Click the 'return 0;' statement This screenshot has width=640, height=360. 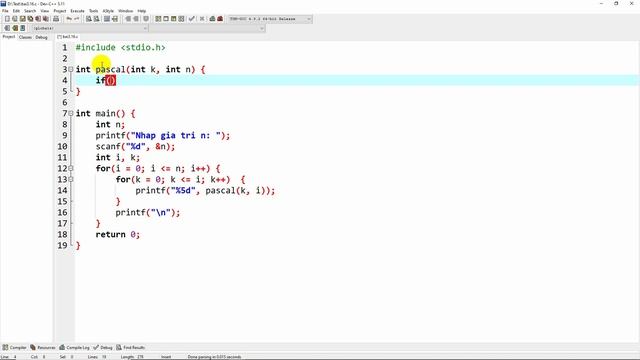[x=118, y=235]
